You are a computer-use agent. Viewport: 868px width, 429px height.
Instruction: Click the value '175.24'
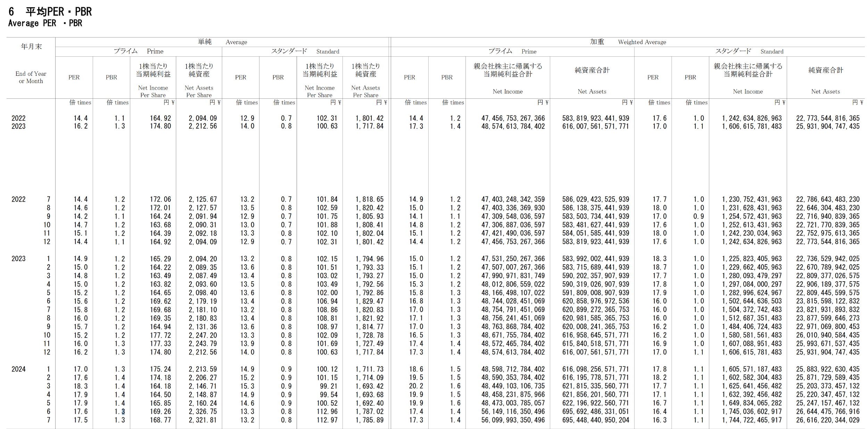[x=160, y=369]
